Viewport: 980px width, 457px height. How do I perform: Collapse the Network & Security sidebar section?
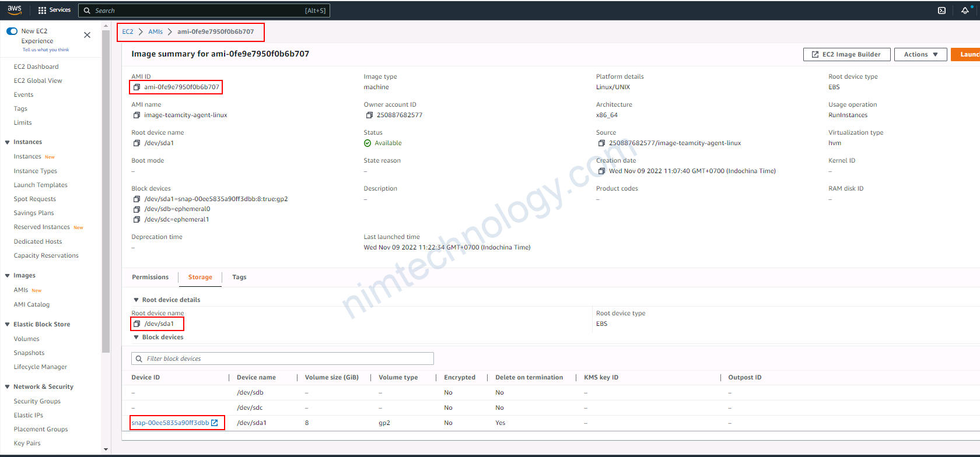click(7, 387)
